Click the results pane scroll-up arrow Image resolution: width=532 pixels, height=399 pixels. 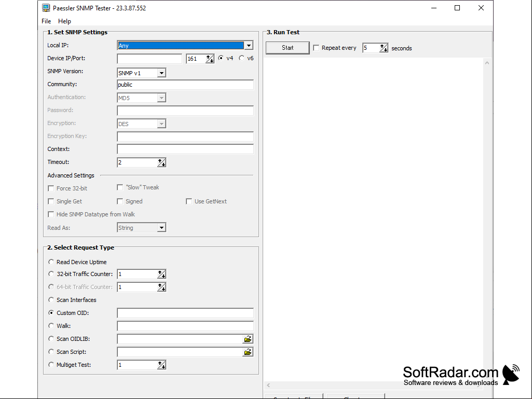[487, 63]
